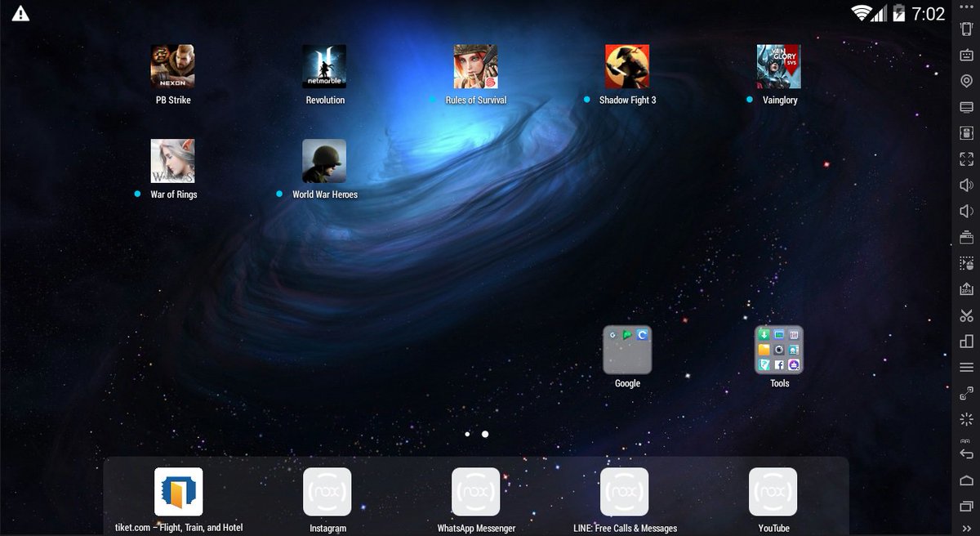Click the warning triangle in the status bar
Viewport: 980px width, 536px height.
[21, 14]
